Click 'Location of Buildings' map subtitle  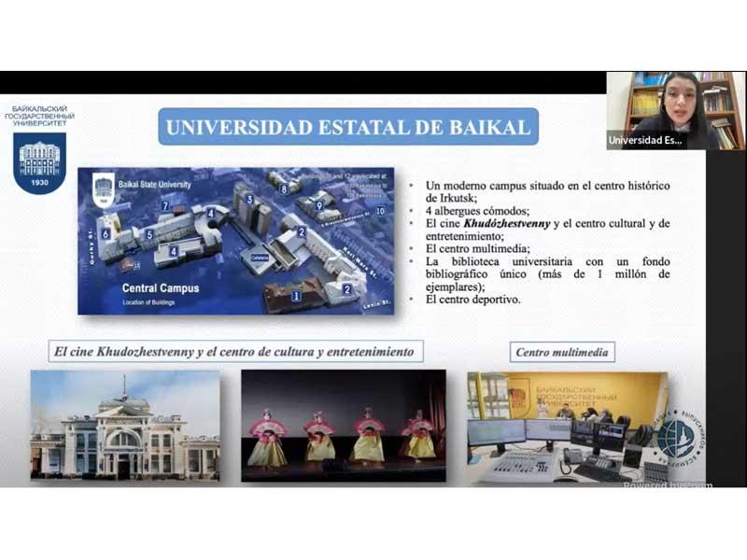coord(148,302)
